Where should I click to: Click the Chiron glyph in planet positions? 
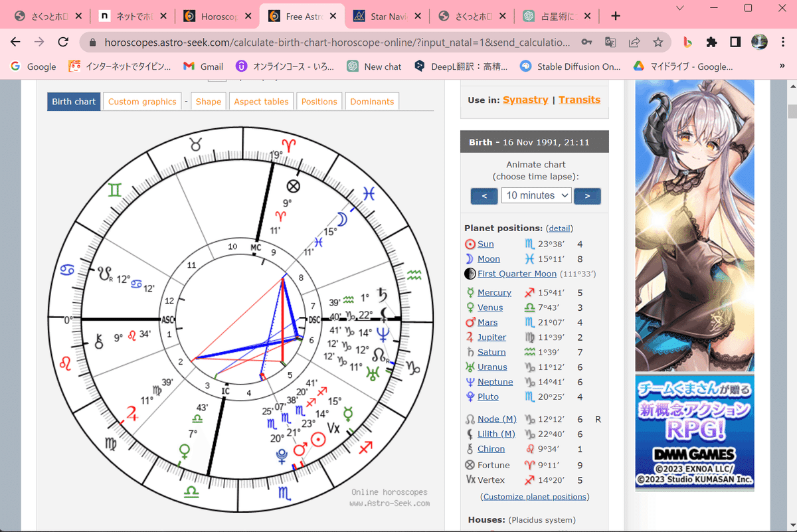pyautogui.click(x=470, y=449)
